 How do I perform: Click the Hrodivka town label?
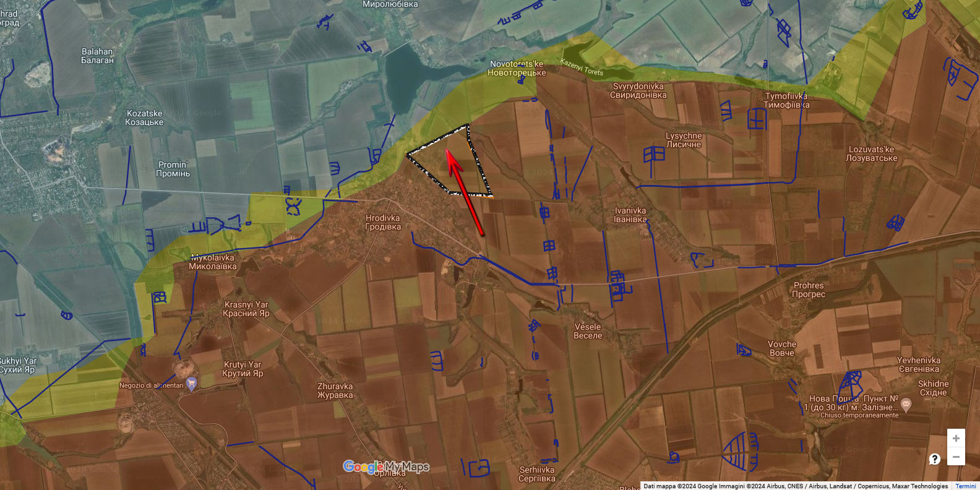click(x=383, y=223)
